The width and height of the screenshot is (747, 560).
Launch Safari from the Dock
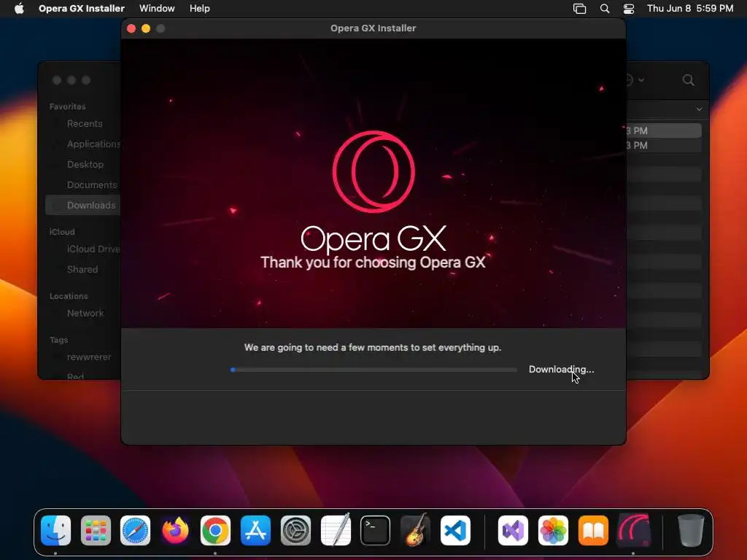pos(135,531)
